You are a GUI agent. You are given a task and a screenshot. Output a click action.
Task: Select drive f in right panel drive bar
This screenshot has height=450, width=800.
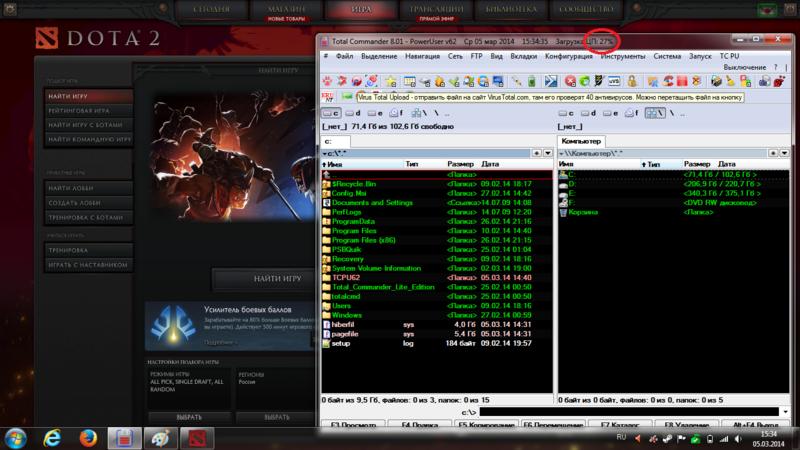632,113
